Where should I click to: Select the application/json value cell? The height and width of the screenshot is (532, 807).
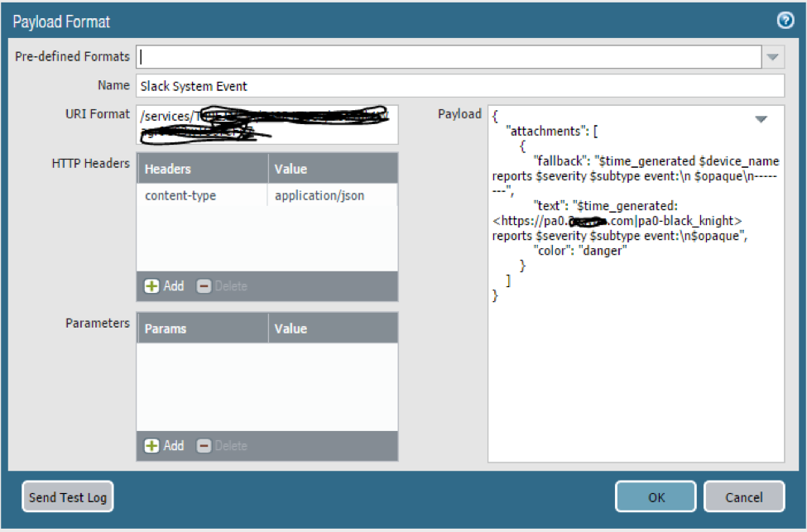pos(333,195)
